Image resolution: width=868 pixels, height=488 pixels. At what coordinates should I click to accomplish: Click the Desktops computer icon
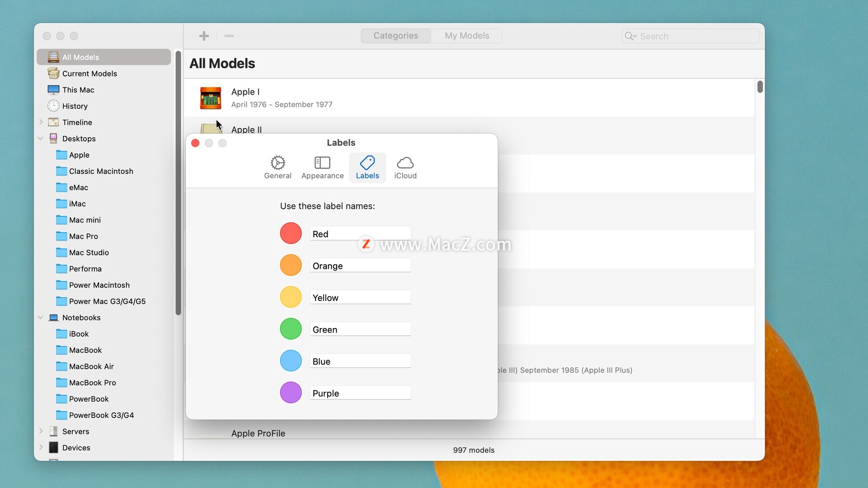click(x=53, y=138)
